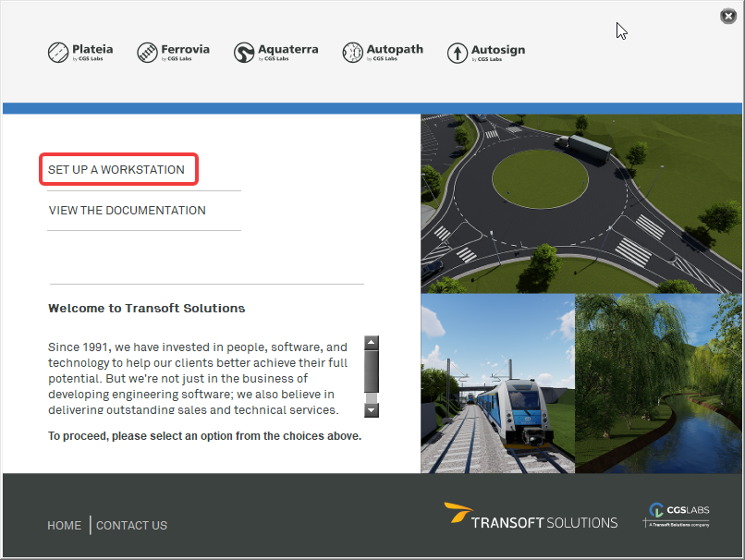The image size is (745, 560).
Task: Open View the Documentation link
Action: coord(128,211)
